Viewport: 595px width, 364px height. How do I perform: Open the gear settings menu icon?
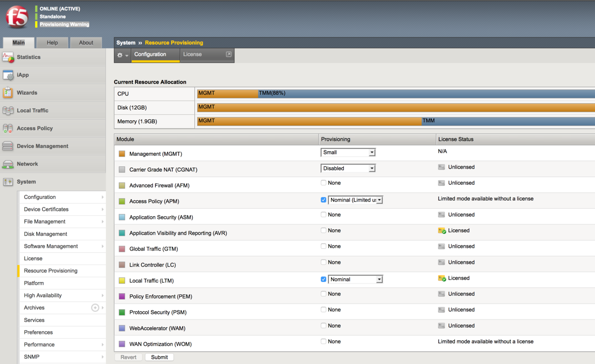pyautogui.click(x=122, y=55)
